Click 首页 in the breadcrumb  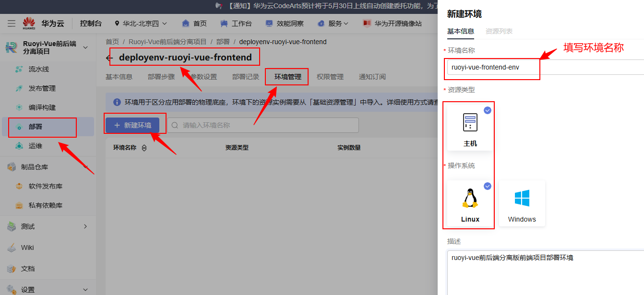coord(112,42)
